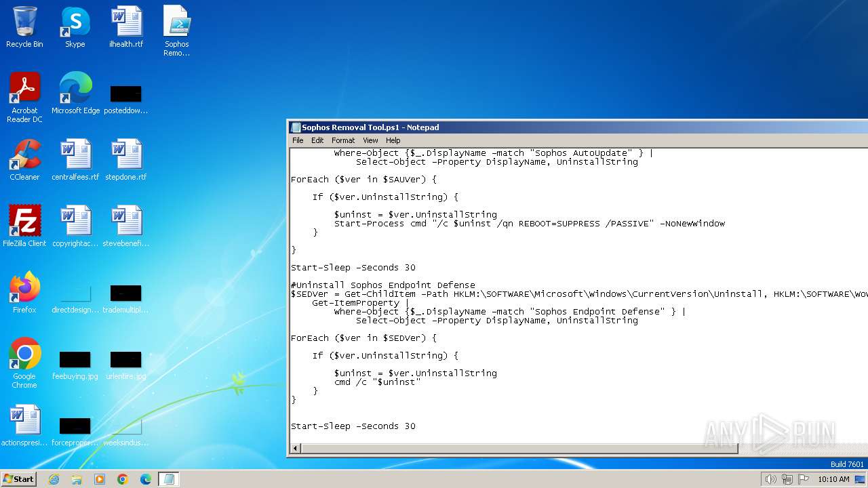Select the ilhealth.rtf document icon
The width and height of the screenshot is (868, 488).
pos(126,27)
